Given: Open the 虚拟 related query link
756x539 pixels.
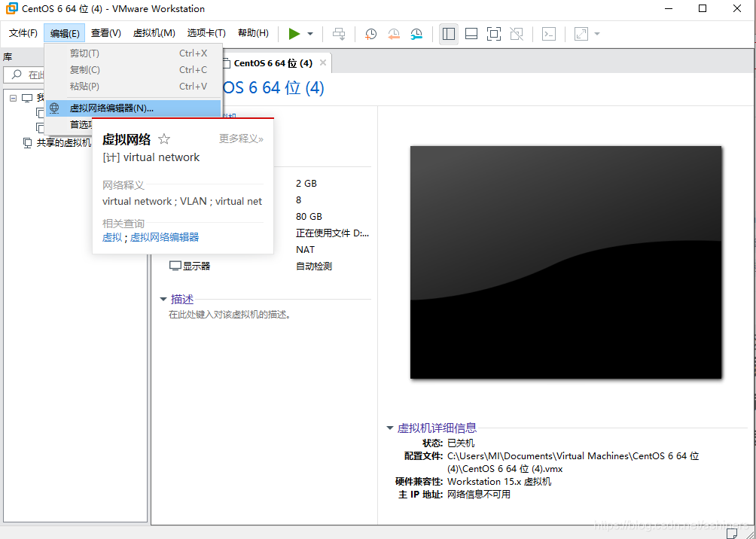Looking at the screenshot, I should (112, 237).
